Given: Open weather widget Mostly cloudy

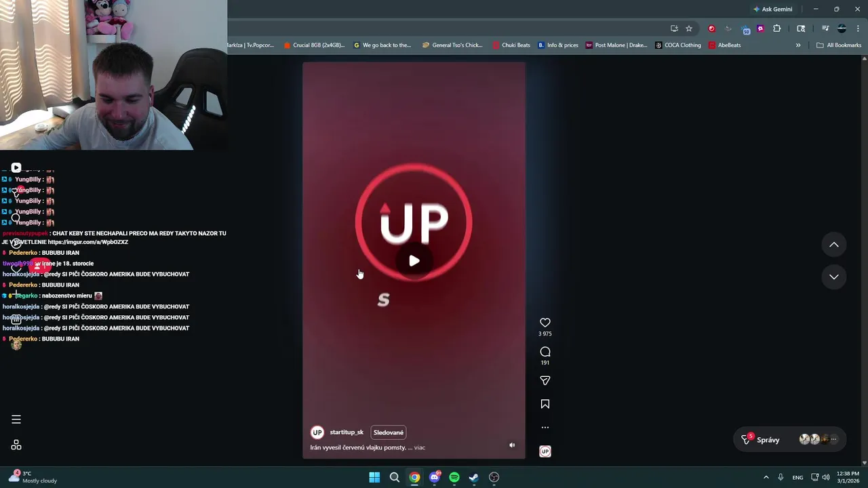Looking at the screenshot, I should click(33, 477).
